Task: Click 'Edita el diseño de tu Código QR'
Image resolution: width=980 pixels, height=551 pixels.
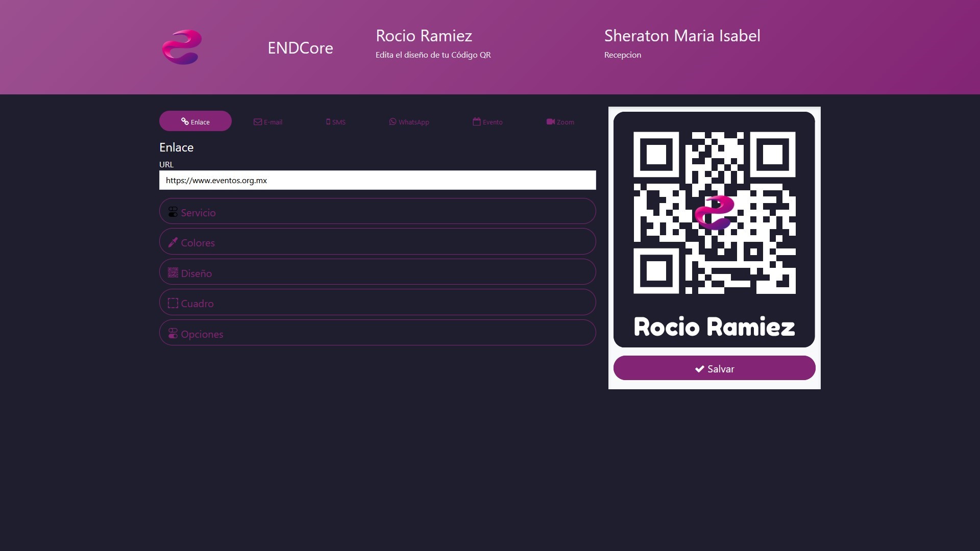Action: tap(433, 55)
